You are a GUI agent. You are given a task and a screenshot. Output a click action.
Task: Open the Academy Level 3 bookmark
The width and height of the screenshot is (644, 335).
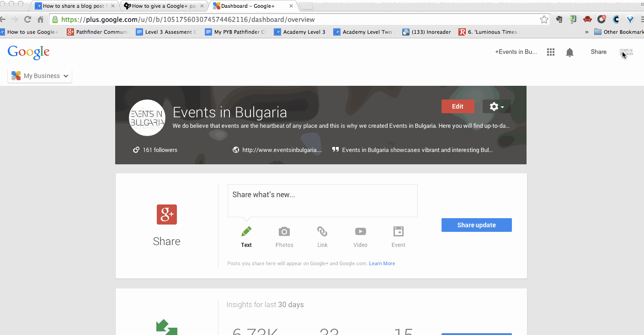coord(300,32)
